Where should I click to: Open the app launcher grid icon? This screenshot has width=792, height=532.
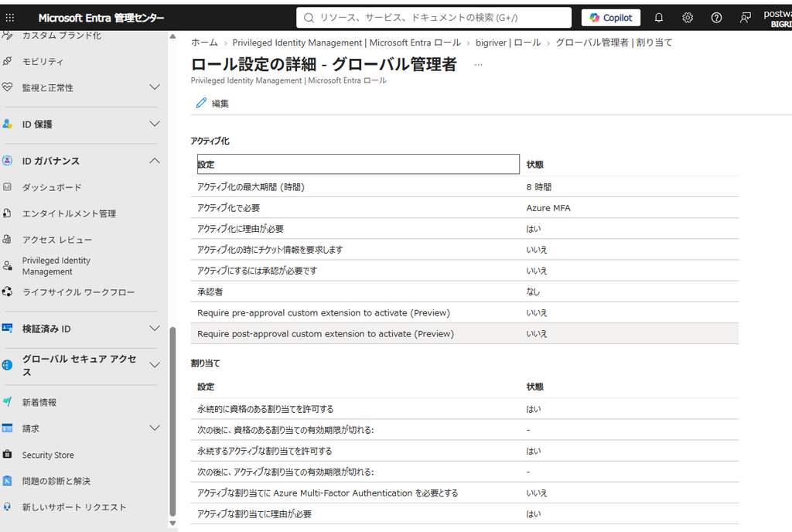(9, 18)
